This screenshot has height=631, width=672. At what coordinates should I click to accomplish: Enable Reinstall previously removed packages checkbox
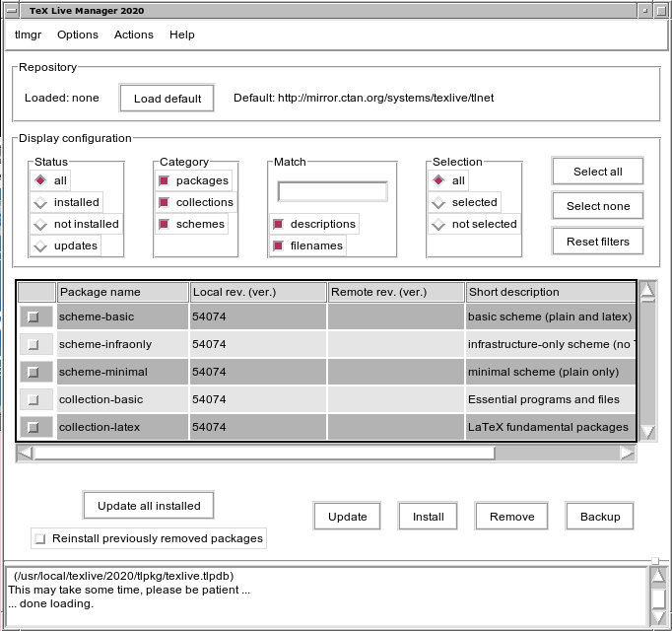point(40,538)
